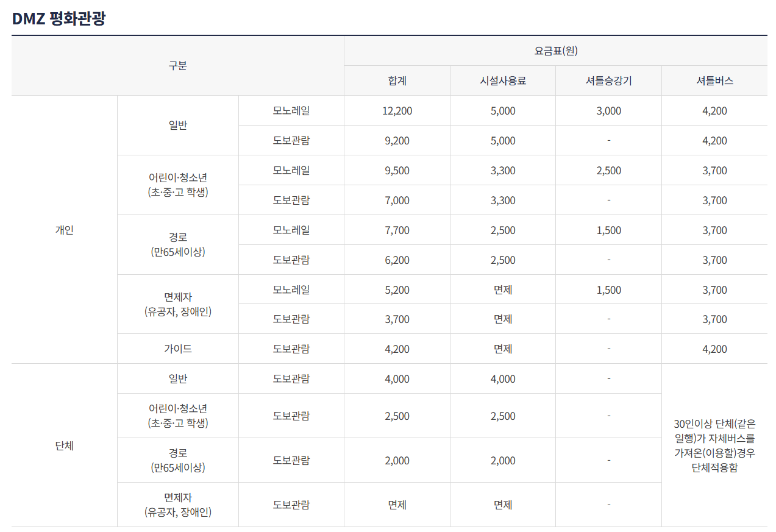This screenshot has height=532, width=776.
Task: Click "경로 (만65세이상)" under 단체
Action: click(177, 461)
